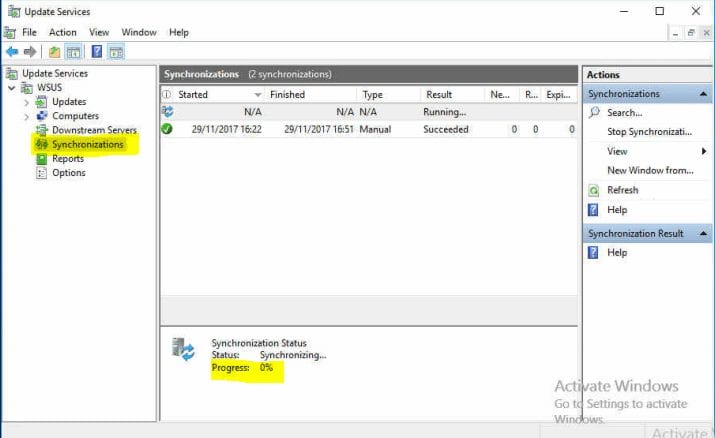Click the synchronization status server icon

point(183,350)
